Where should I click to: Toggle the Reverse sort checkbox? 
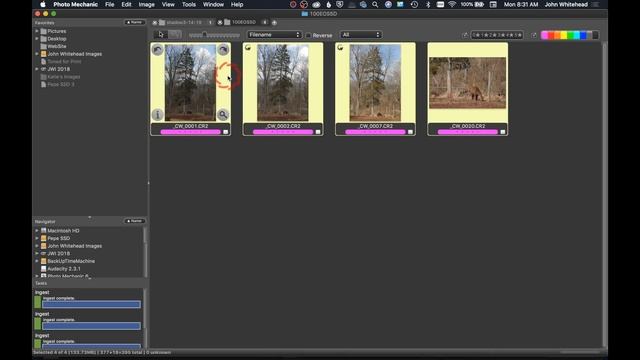point(309,35)
